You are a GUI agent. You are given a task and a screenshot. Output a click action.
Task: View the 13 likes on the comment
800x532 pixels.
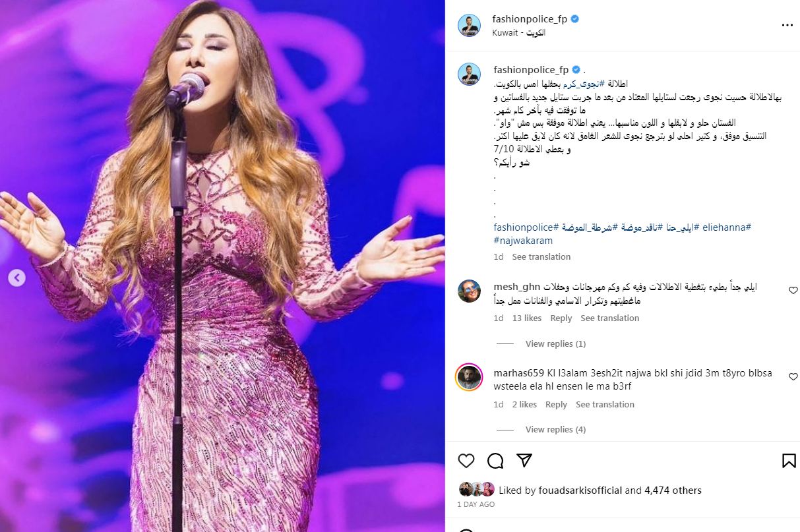point(527,318)
